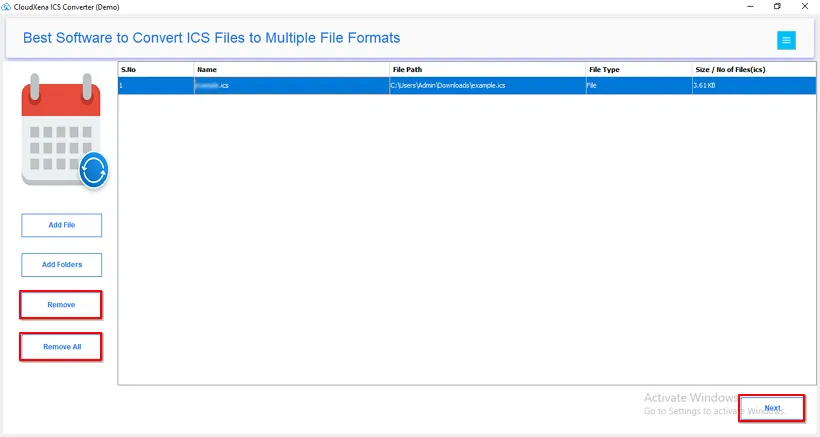Click the Remove button
820x437 pixels.
coord(61,305)
